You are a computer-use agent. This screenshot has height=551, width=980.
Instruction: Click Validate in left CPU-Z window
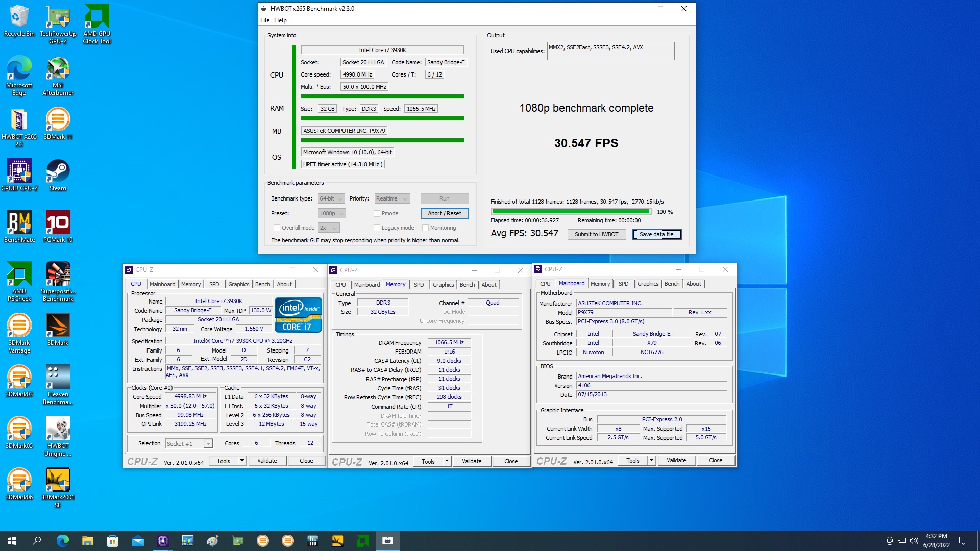tap(267, 461)
